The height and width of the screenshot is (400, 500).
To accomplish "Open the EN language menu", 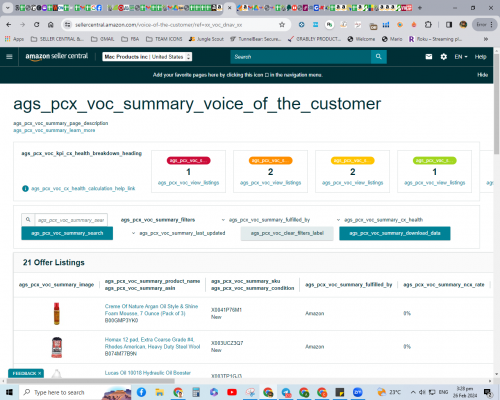I will click(x=461, y=57).
